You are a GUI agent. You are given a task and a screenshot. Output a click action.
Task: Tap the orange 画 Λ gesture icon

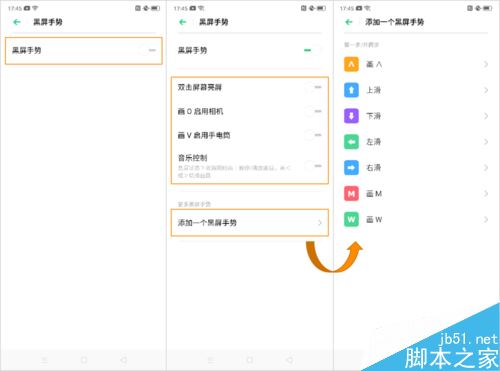(351, 64)
